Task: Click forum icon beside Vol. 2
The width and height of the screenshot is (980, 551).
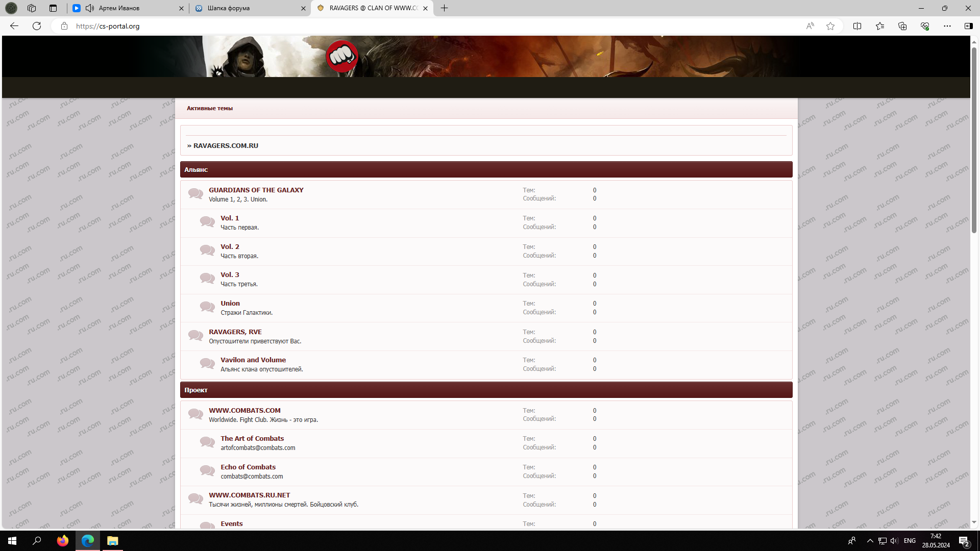Action: point(207,251)
